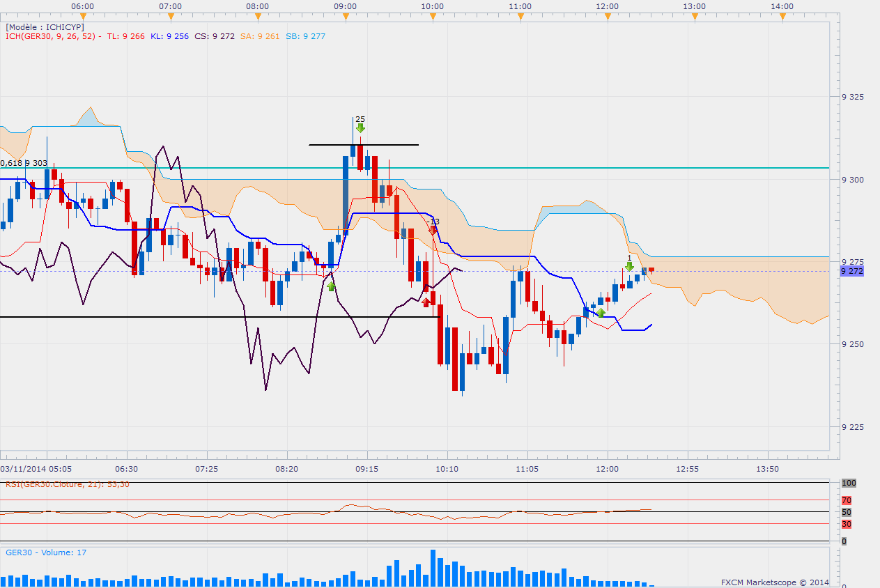The width and height of the screenshot is (880, 588).
Task: Click the orange triangle marker at 09:00
Action: coord(345,17)
